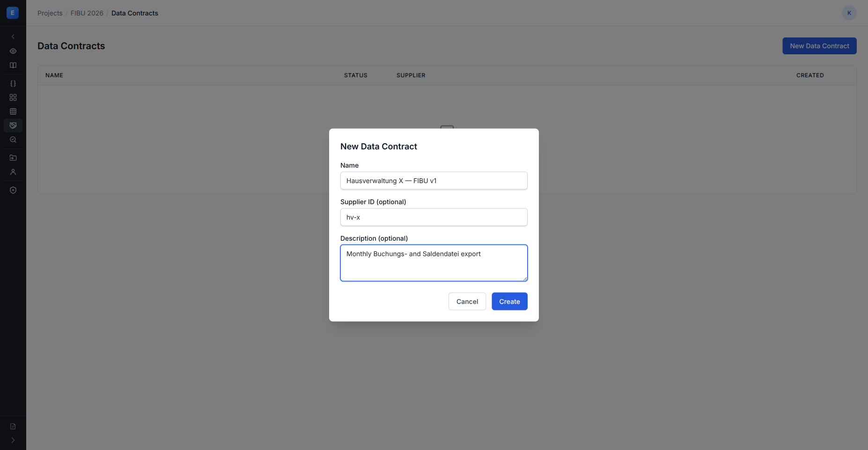Open the magnifier check validation icon
This screenshot has height=450, width=868.
click(13, 140)
